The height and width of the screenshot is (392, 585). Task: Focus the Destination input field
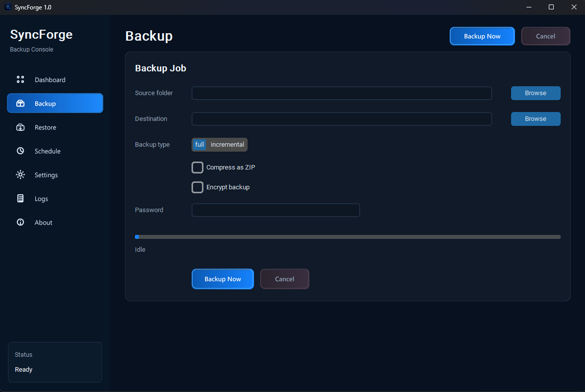tap(342, 119)
